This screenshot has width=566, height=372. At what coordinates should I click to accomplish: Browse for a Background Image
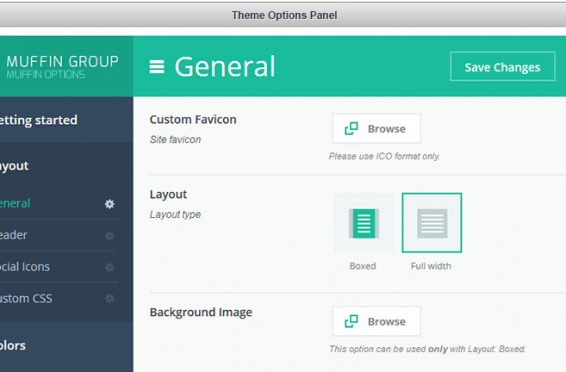(376, 321)
